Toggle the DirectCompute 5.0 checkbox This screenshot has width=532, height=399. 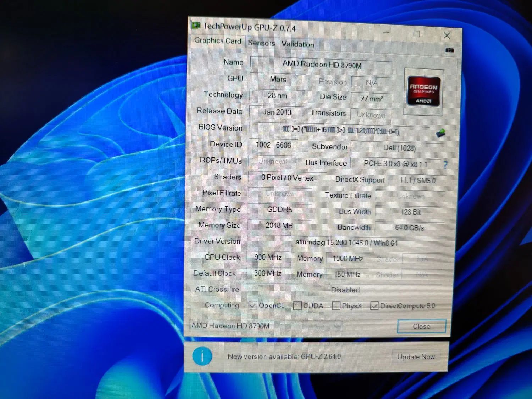click(374, 306)
